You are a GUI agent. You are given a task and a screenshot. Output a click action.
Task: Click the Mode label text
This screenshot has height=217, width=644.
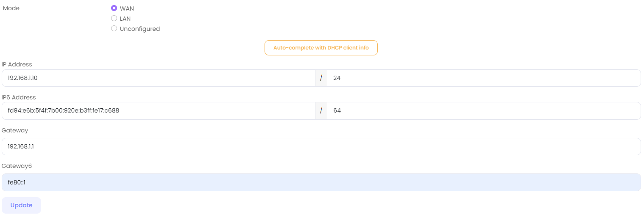(x=11, y=8)
